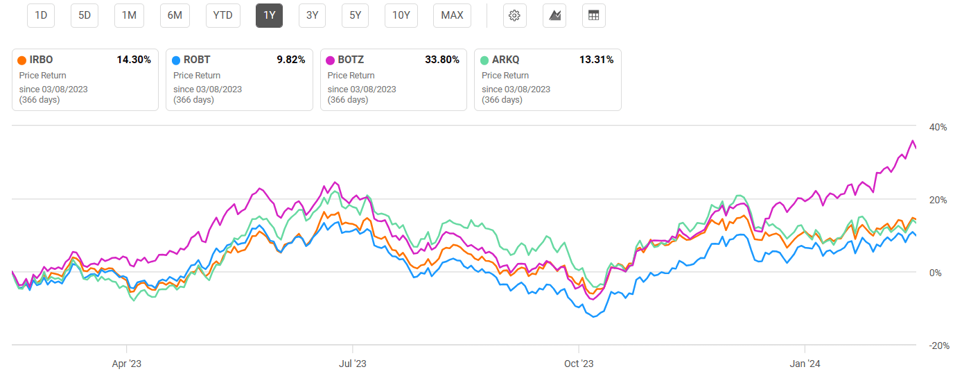
Task: Click the active 1Y range button
Action: point(269,16)
